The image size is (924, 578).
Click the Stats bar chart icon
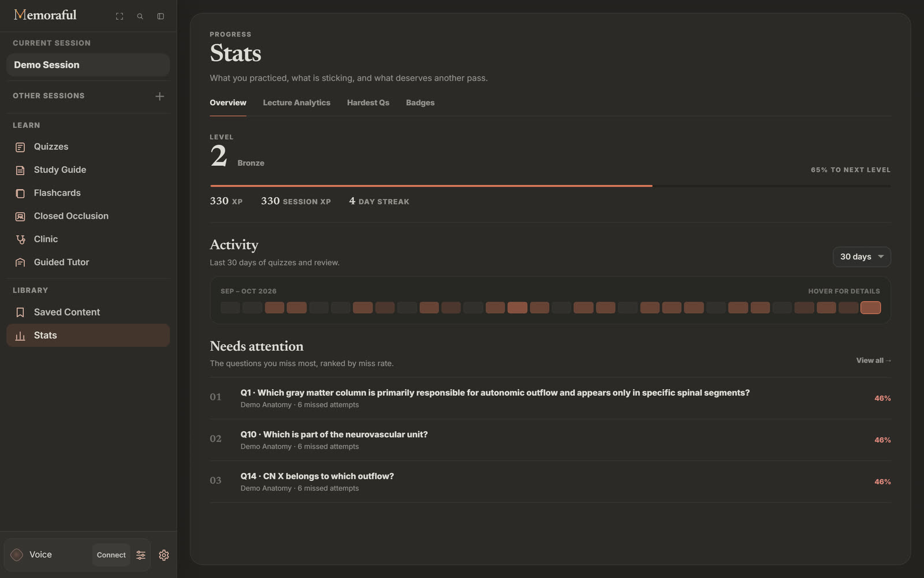(20, 336)
